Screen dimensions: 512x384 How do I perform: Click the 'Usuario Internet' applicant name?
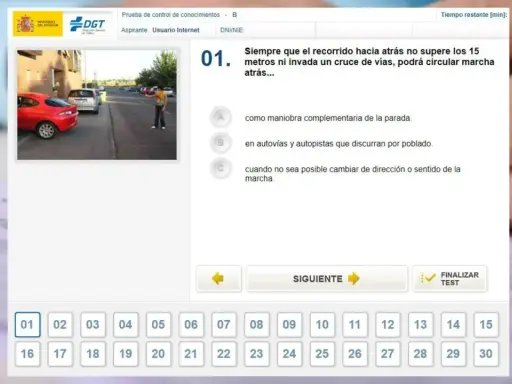pos(176,30)
